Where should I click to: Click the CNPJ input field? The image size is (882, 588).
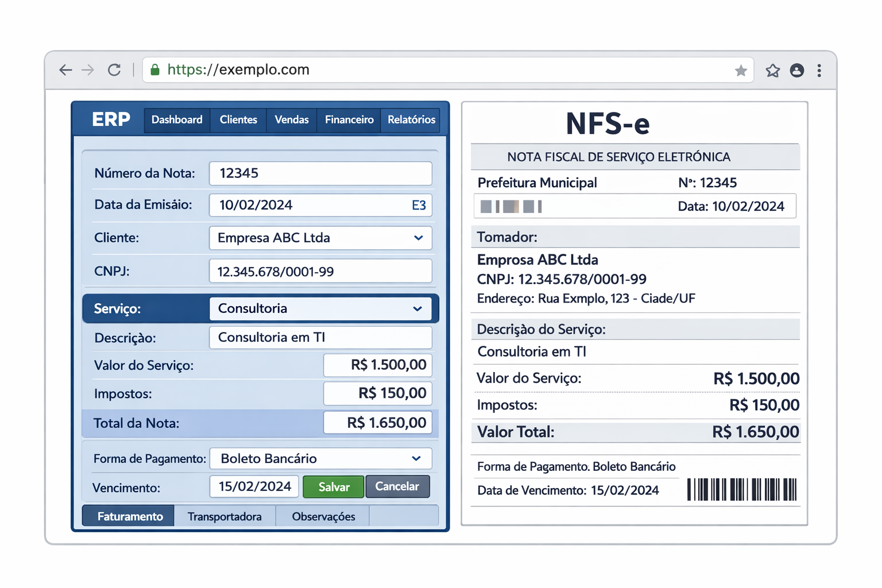[x=320, y=272]
